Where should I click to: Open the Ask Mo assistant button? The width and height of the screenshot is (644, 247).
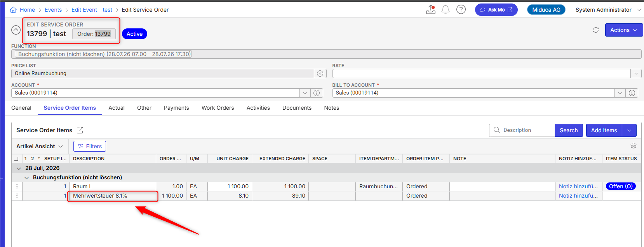(x=496, y=10)
